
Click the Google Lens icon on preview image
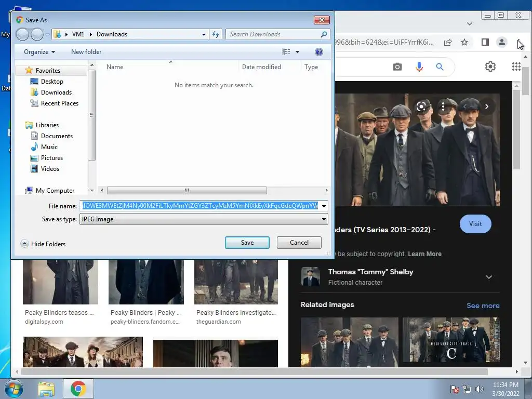click(421, 107)
